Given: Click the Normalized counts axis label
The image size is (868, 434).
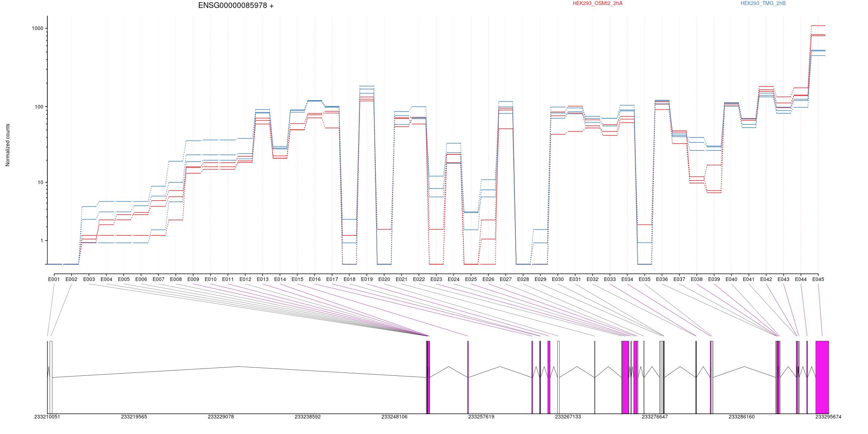Looking at the screenshot, I should click(8, 145).
